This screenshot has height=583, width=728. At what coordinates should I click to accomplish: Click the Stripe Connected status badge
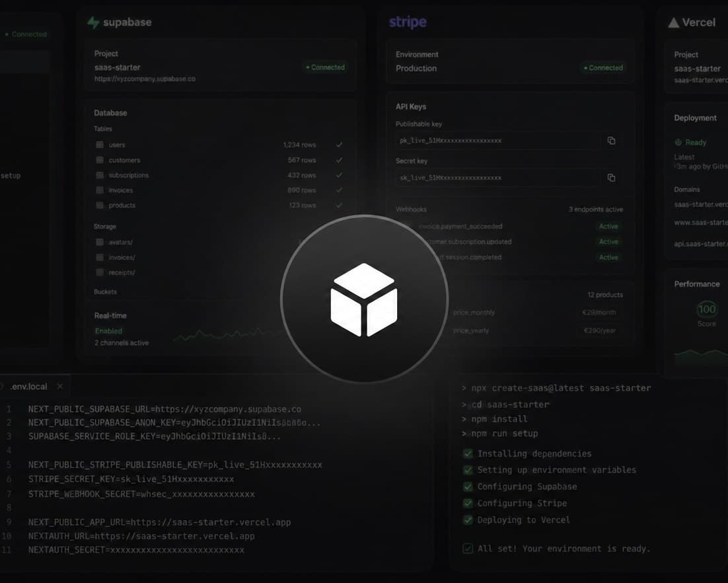603,68
